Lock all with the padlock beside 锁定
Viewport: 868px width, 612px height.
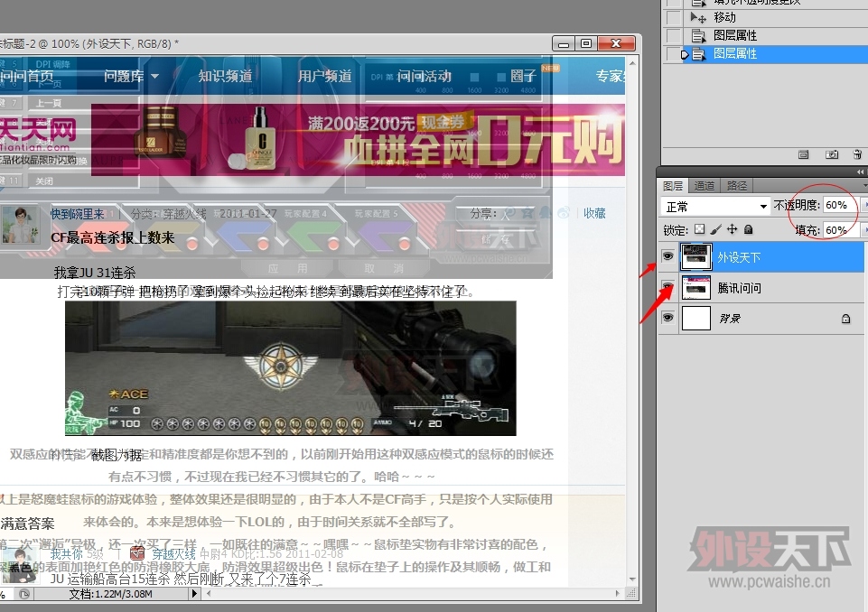(749, 229)
